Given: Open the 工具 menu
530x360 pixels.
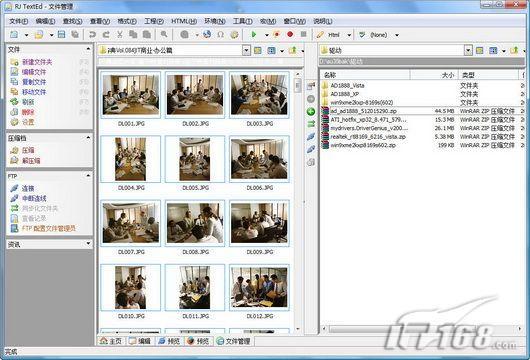Looking at the screenshot, I should 242,21.
